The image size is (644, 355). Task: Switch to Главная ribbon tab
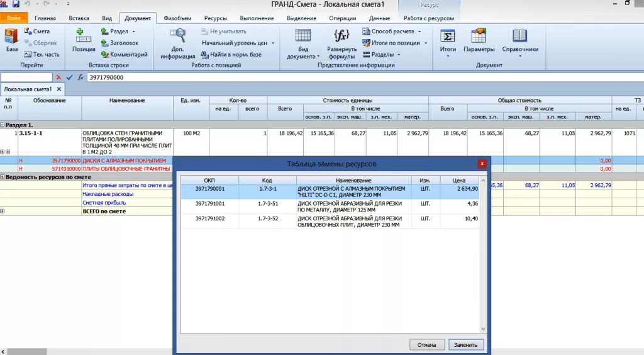click(x=45, y=18)
